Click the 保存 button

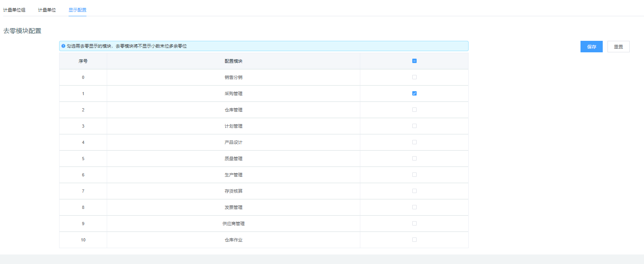click(591, 47)
